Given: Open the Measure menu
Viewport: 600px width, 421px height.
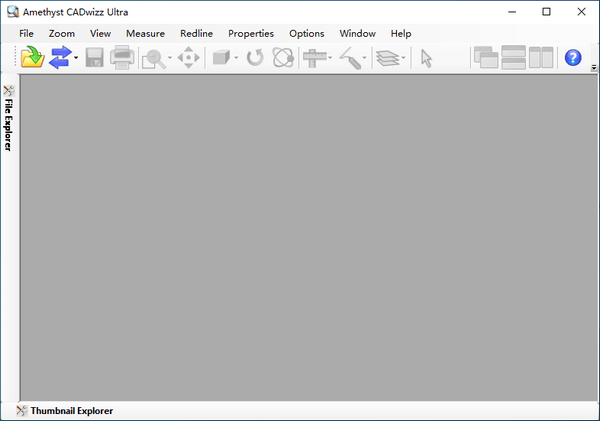Looking at the screenshot, I should (145, 33).
